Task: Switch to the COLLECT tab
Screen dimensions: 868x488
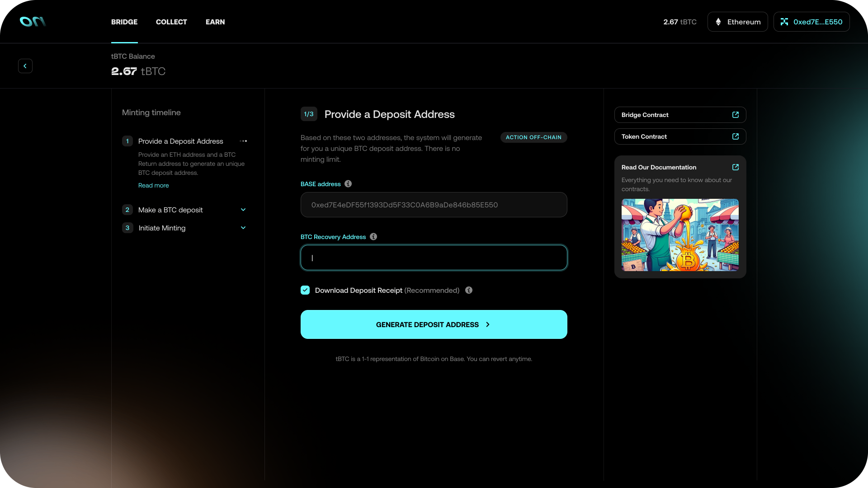Action: pos(171,22)
